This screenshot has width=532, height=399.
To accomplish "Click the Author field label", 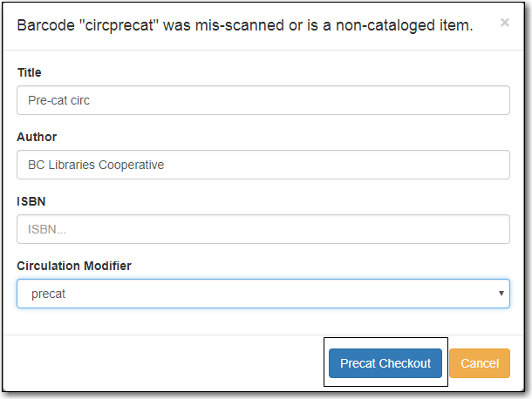I will (37, 137).
